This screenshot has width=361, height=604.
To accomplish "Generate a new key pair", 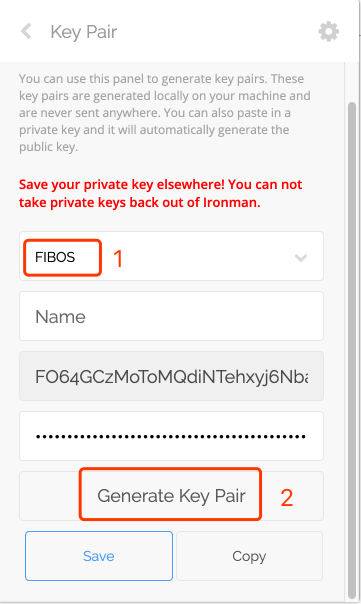I will coord(171,496).
